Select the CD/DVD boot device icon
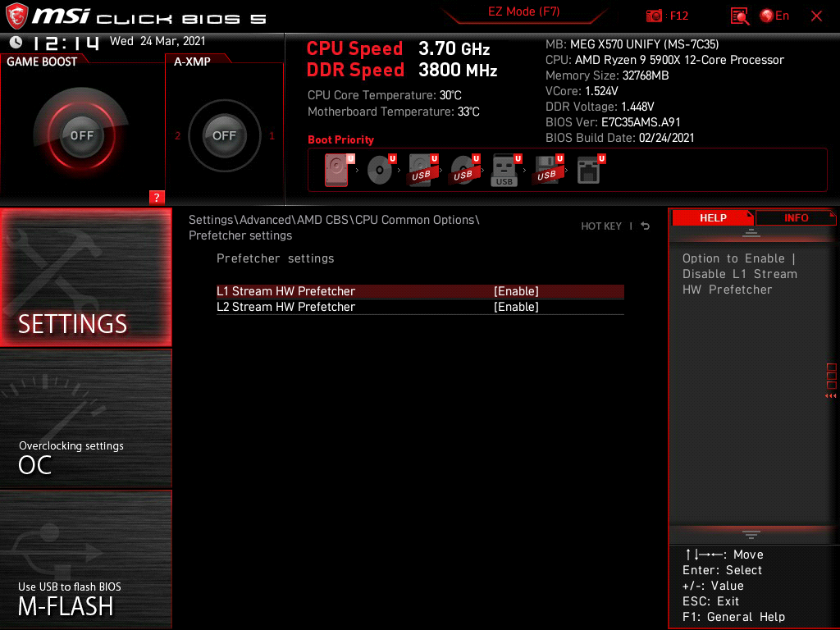840x630 pixels. click(x=381, y=170)
